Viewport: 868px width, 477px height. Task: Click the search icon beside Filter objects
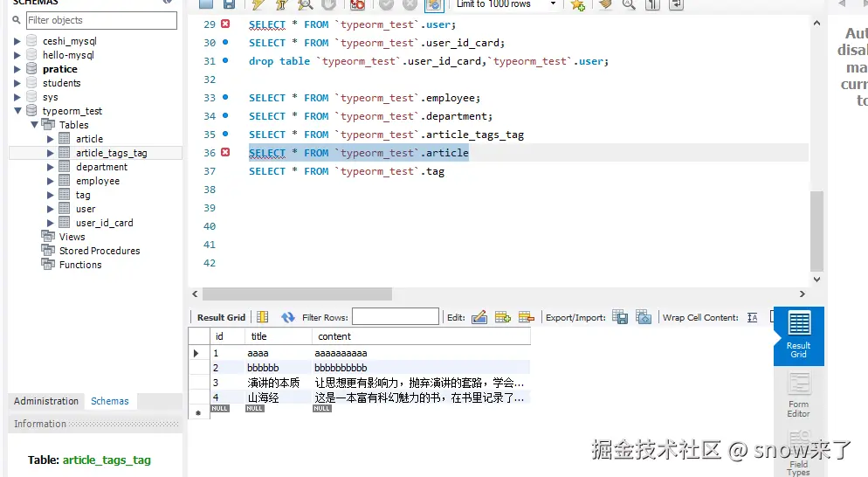tap(17, 20)
